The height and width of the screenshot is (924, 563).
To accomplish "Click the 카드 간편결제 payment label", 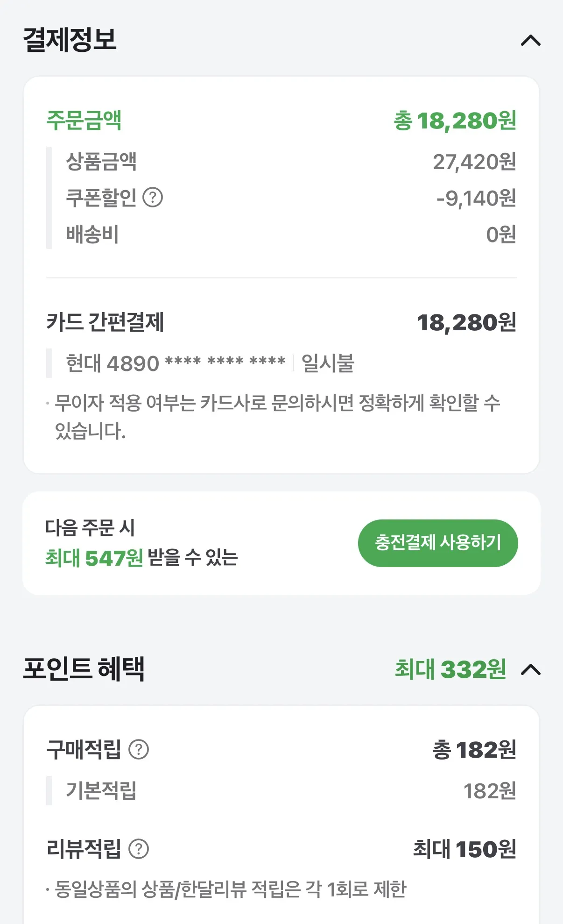I will (x=105, y=322).
